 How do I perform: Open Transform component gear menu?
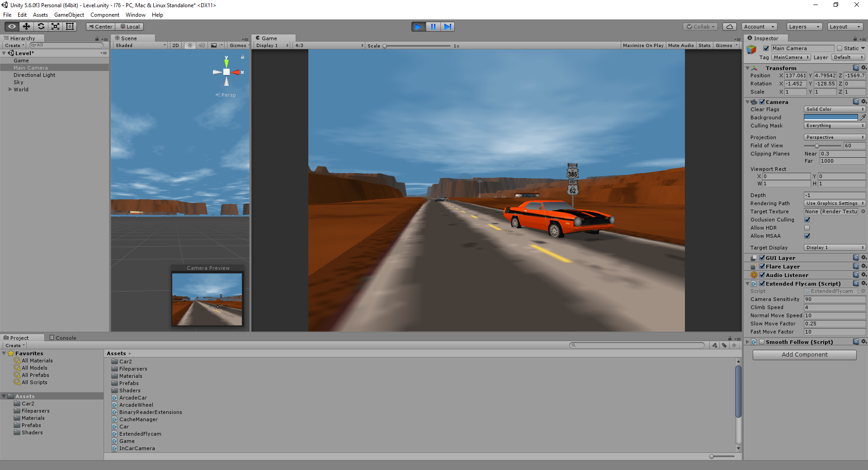[863, 68]
